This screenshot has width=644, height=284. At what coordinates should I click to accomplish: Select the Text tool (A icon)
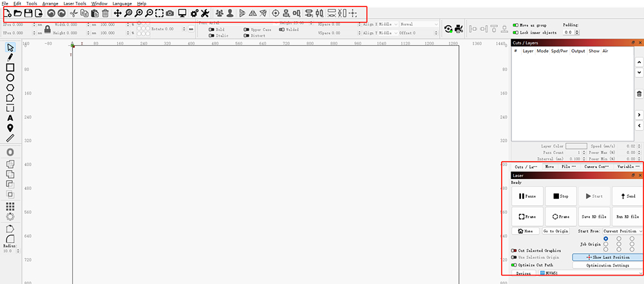click(x=10, y=118)
